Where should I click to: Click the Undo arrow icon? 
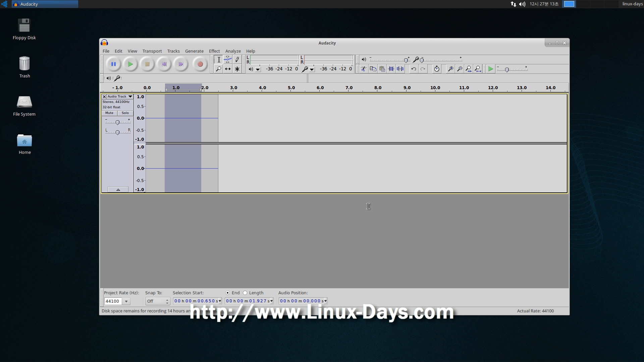414,69
